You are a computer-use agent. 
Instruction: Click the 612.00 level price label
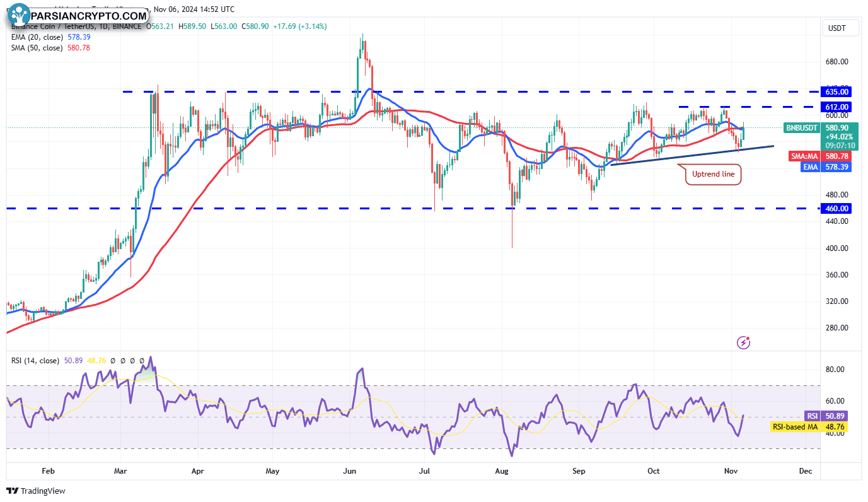click(x=838, y=107)
